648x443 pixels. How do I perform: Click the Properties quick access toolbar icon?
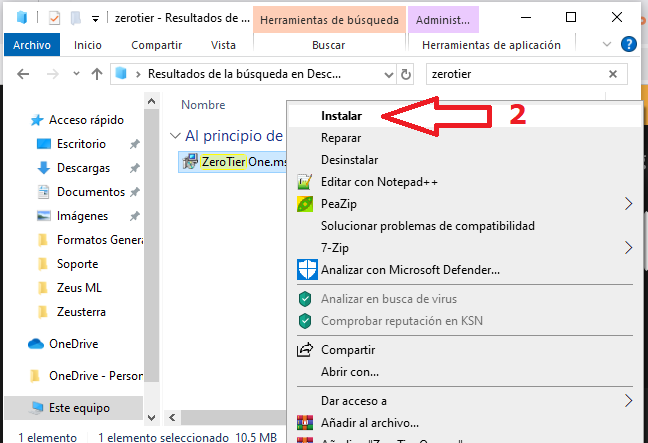(x=55, y=18)
